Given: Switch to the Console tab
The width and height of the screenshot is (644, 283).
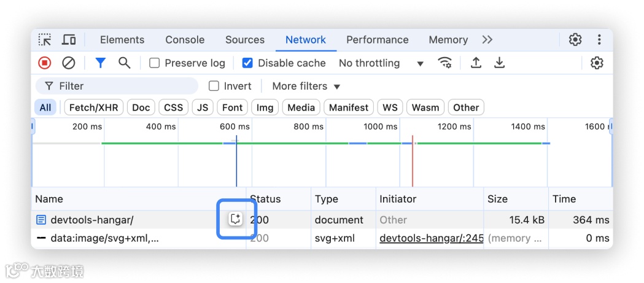Looking at the screenshot, I should click(x=185, y=40).
